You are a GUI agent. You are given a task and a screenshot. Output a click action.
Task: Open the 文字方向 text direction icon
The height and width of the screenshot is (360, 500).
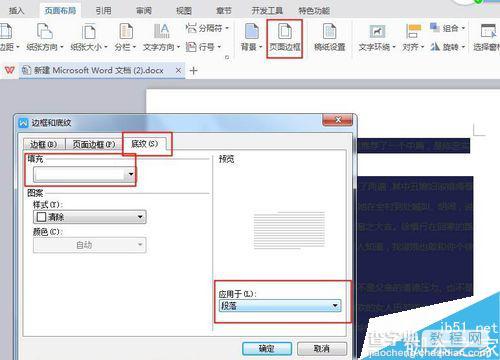tap(162, 32)
